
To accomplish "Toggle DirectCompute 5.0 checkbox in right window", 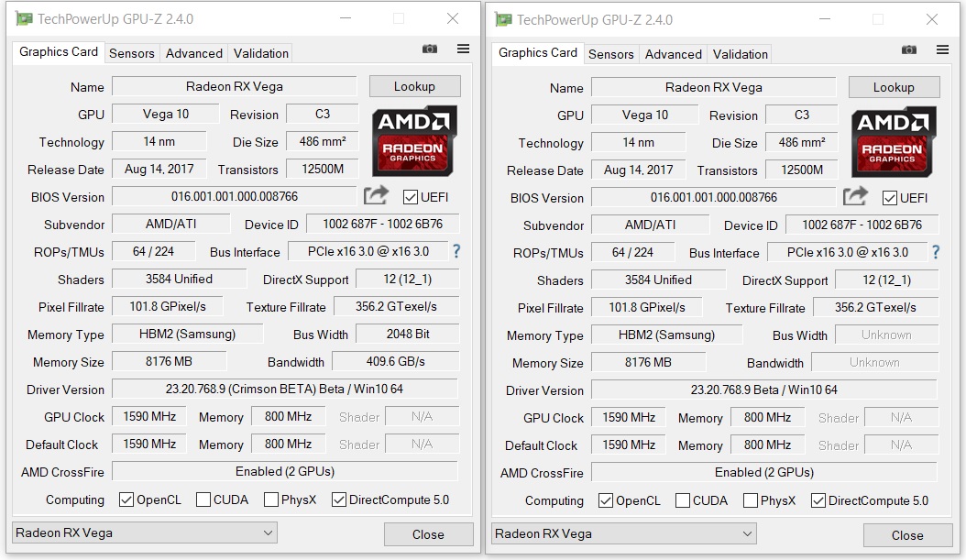I will [x=818, y=500].
